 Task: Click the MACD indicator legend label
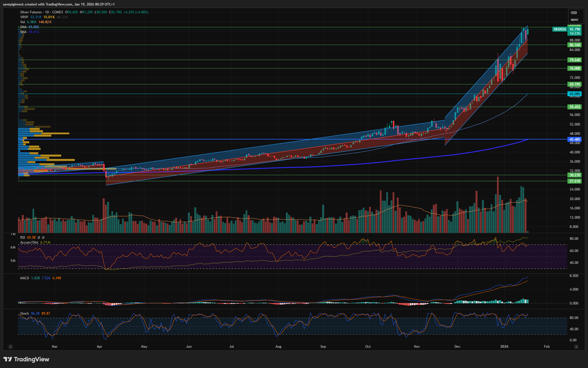click(25, 278)
